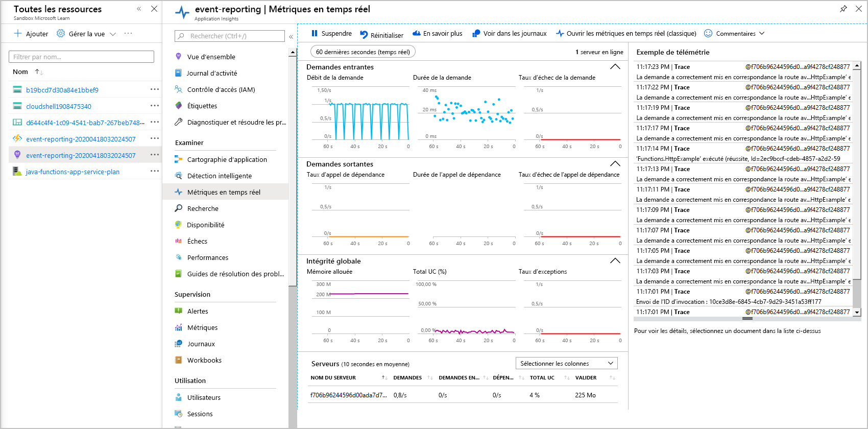
Task: Open resource b19bcd7d30a84e1bbef9
Action: pos(62,90)
